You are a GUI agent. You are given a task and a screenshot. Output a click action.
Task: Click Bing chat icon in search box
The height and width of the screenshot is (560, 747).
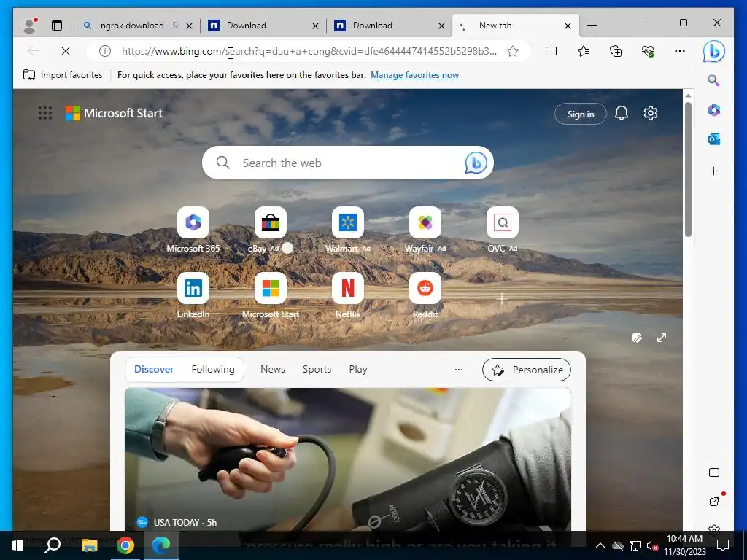[x=476, y=163]
